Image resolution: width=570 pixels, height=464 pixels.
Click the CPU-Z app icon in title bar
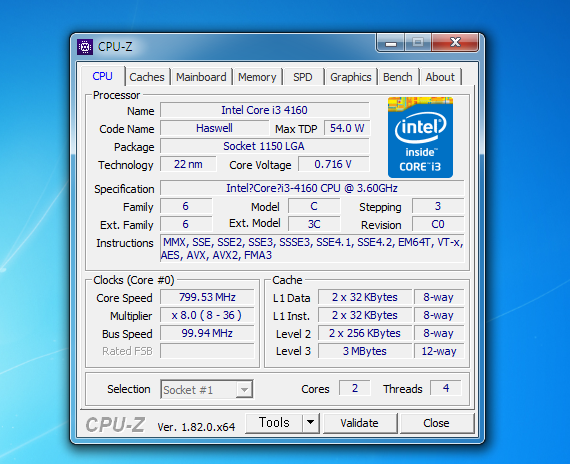85,47
